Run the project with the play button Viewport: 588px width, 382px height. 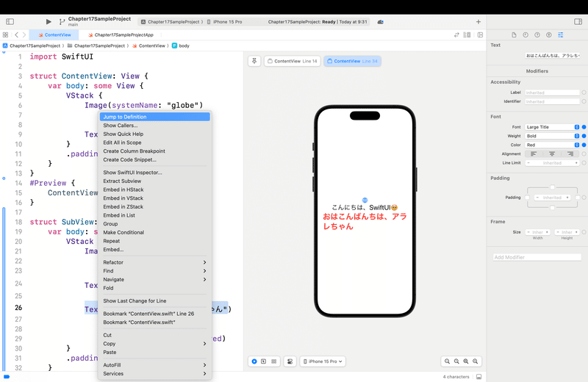pyautogui.click(x=49, y=22)
